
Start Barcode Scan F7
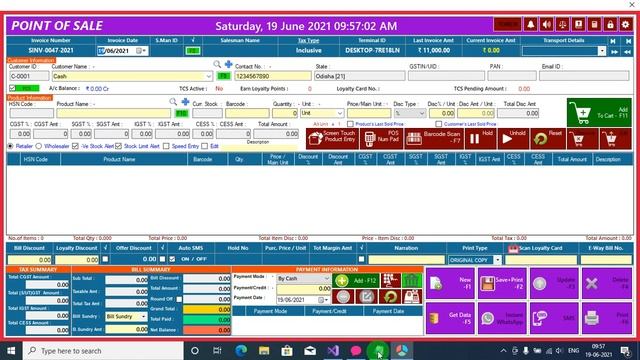click(x=433, y=139)
